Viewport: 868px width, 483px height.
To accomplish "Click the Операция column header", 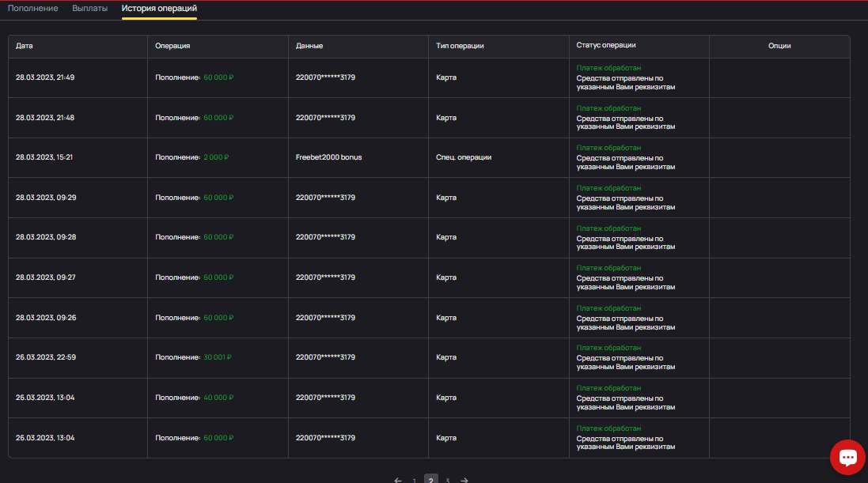I will 172,46.
